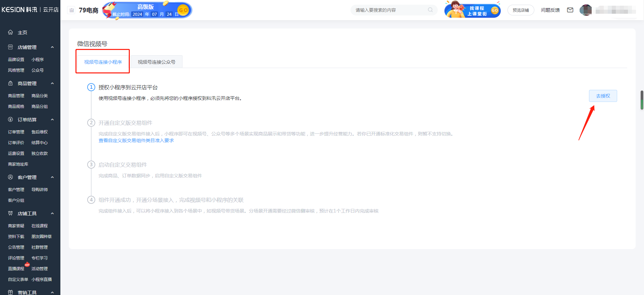Click the 预览店铺 button
644x295 pixels.
coord(521,10)
